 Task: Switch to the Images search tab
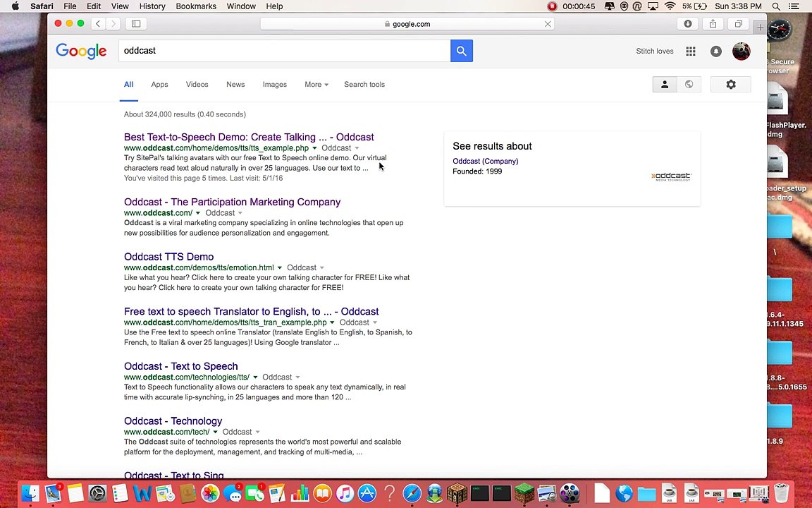point(274,85)
